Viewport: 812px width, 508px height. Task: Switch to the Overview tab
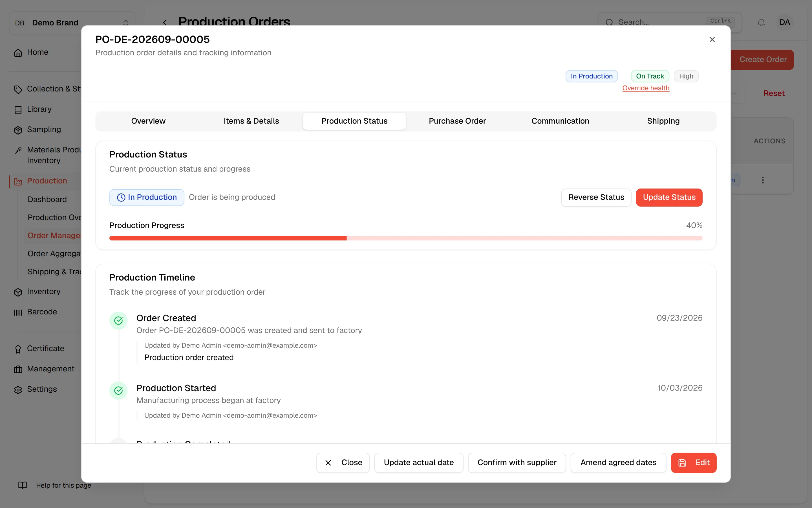click(148, 121)
